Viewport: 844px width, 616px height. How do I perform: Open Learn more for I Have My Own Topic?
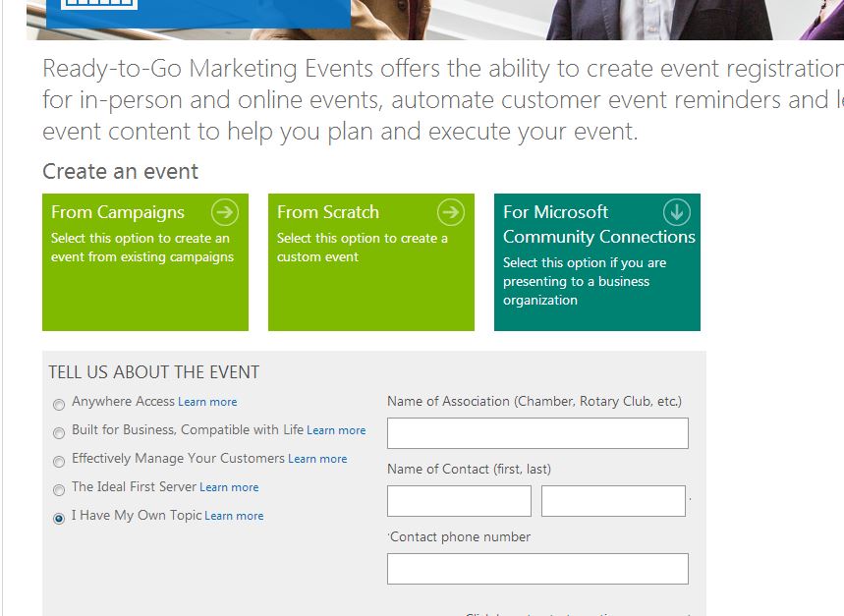tap(234, 516)
